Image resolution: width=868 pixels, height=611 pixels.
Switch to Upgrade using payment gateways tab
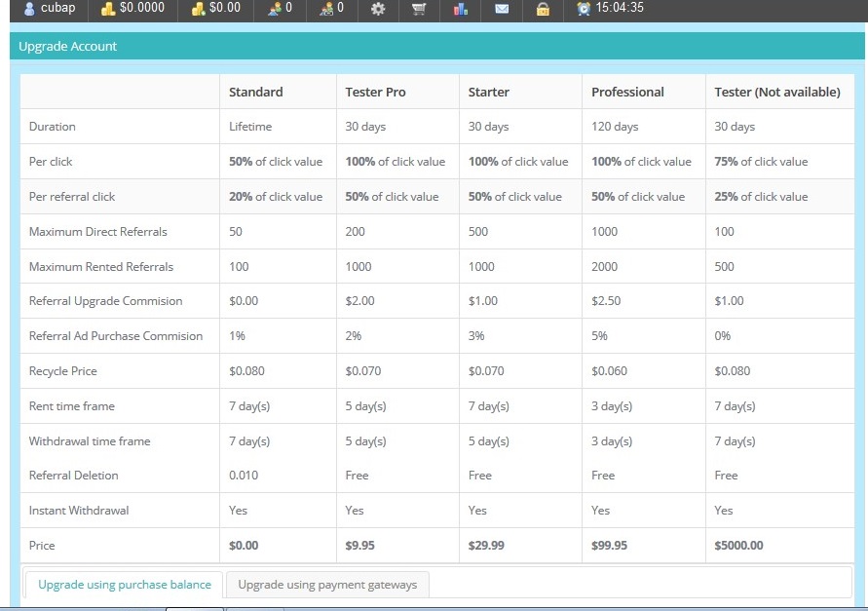[327, 585]
